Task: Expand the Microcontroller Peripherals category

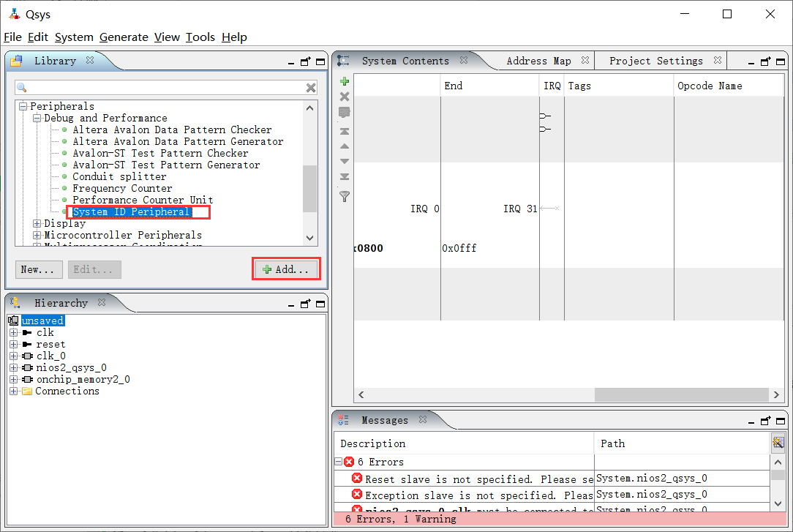Action: coord(37,235)
